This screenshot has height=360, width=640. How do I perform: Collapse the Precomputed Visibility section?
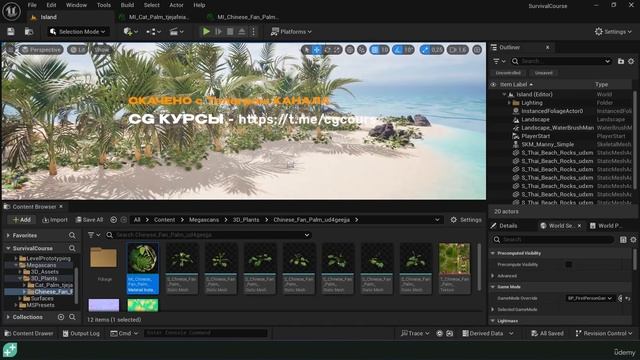pyautogui.click(x=493, y=253)
